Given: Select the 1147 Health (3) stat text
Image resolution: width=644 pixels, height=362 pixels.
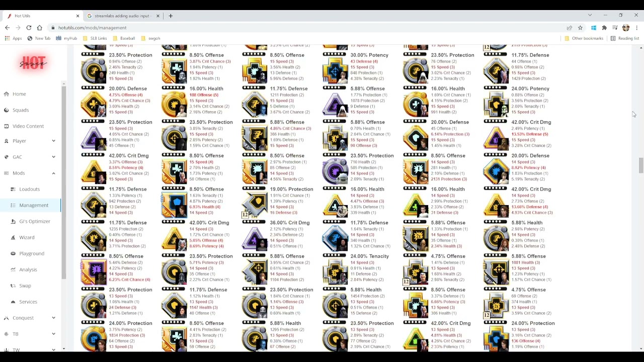Looking at the screenshot, I should pyautogui.click(x=203, y=307).
